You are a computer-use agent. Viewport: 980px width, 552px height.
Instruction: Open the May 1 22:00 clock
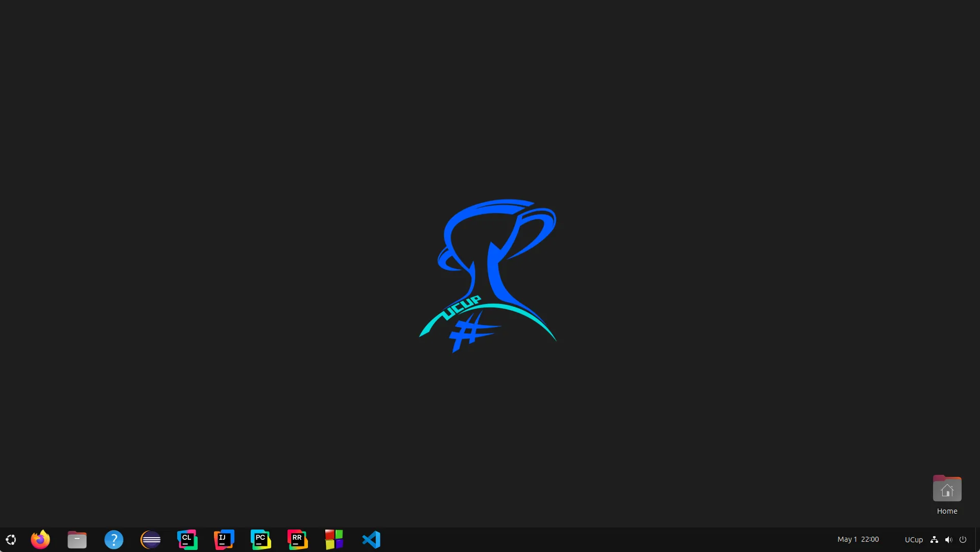[x=858, y=540]
